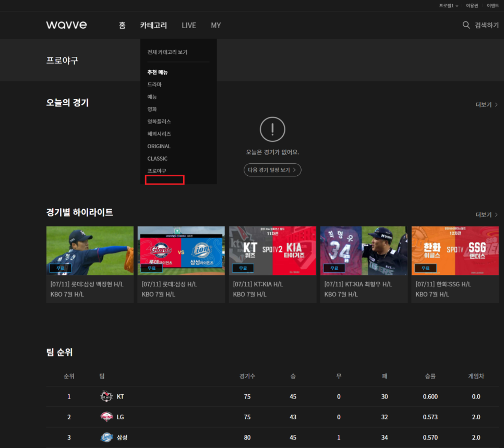504x448 pixels.
Task: Select 영화플러스 category
Action: coord(159,122)
